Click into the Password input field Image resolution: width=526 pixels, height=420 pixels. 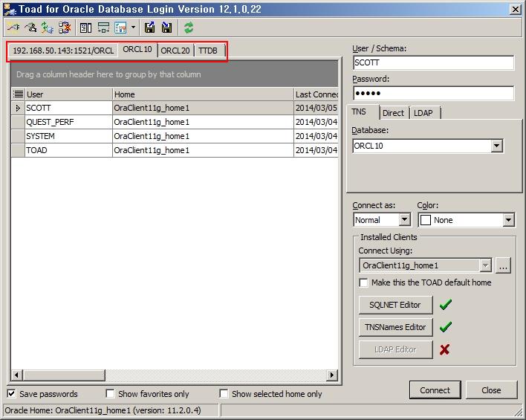click(x=433, y=94)
